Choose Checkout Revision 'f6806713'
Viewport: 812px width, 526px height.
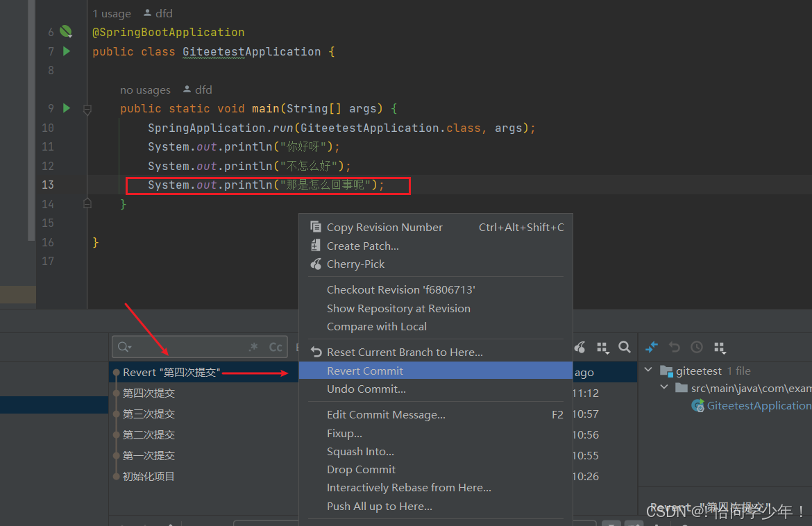(x=436, y=290)
